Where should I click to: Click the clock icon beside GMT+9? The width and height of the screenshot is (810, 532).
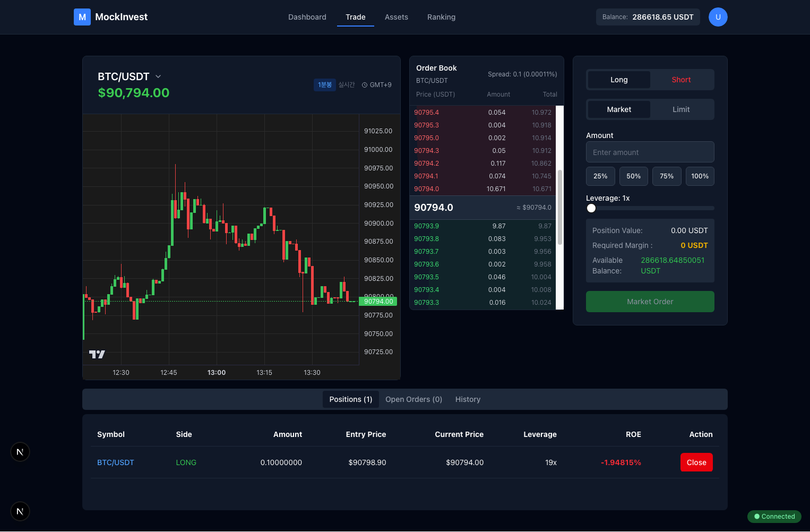(x=365, y=85)
